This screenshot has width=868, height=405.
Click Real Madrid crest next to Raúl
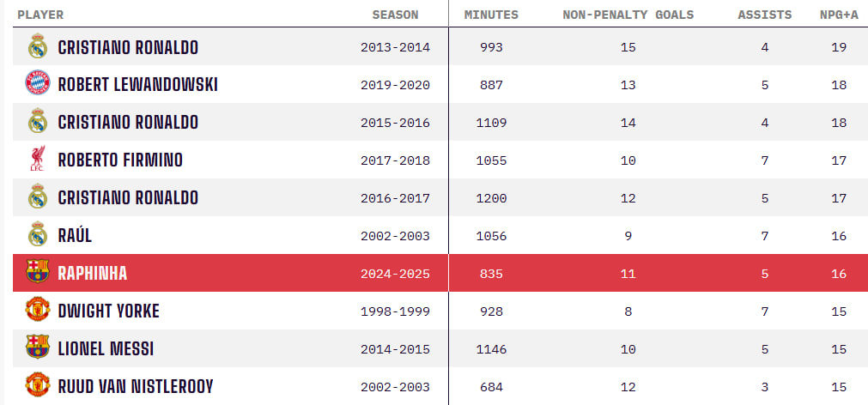tap(38, 234)
